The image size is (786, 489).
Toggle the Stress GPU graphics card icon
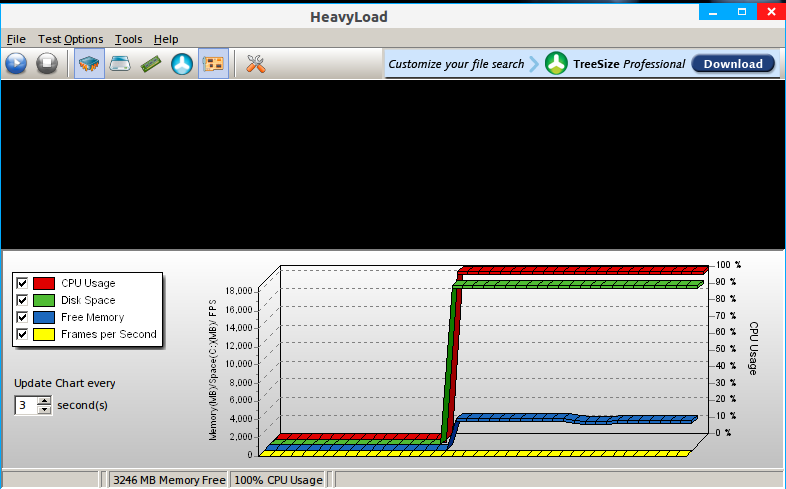click(214, 64)
